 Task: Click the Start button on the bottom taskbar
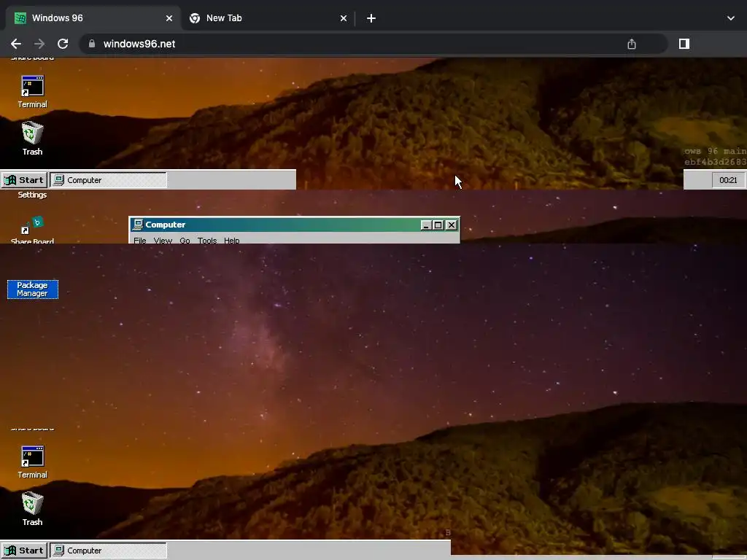(24, 551)
